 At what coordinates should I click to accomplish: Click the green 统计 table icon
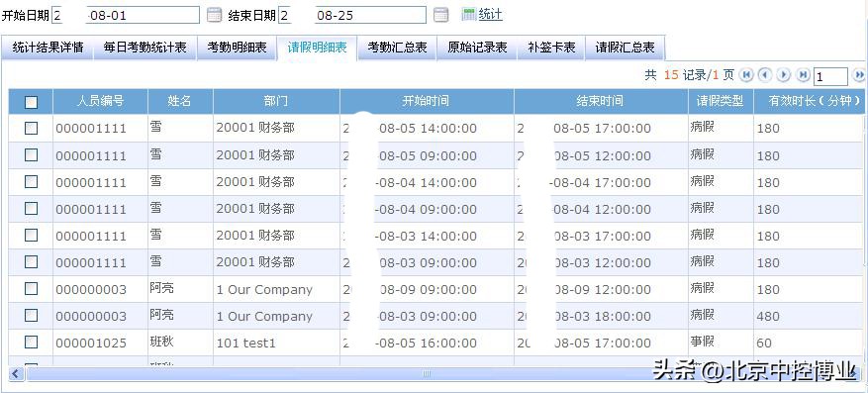(x=469, y=15)
